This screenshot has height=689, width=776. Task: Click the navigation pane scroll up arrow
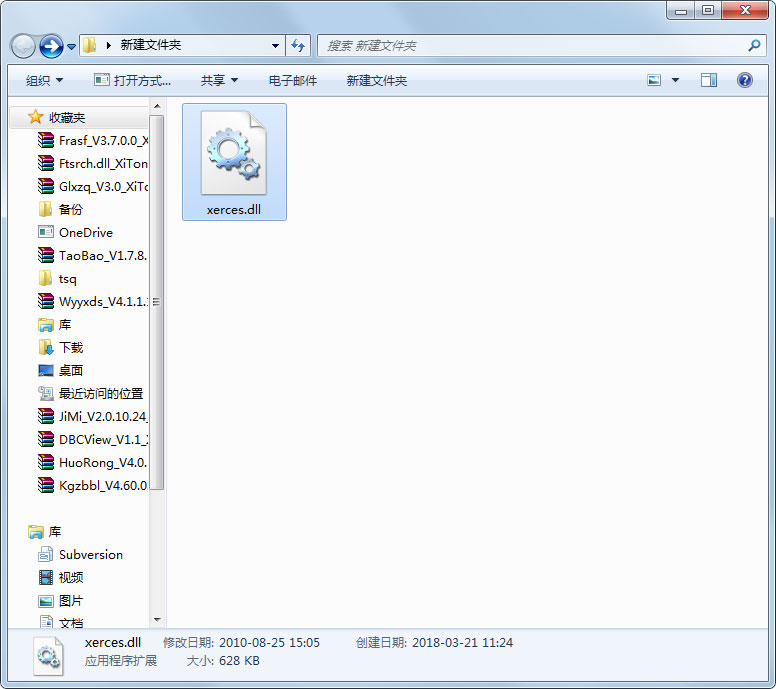tap(157, 106)
